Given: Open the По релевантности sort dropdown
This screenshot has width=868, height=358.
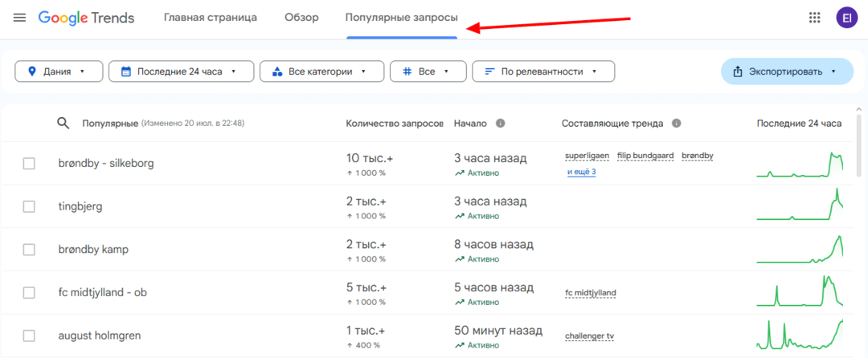Looking at the screenshot, I should click(x=543, y=71).
